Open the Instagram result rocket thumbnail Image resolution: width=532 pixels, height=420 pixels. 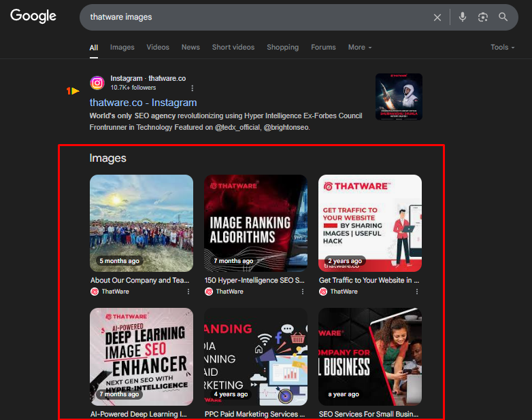click(x=399, y=97)
